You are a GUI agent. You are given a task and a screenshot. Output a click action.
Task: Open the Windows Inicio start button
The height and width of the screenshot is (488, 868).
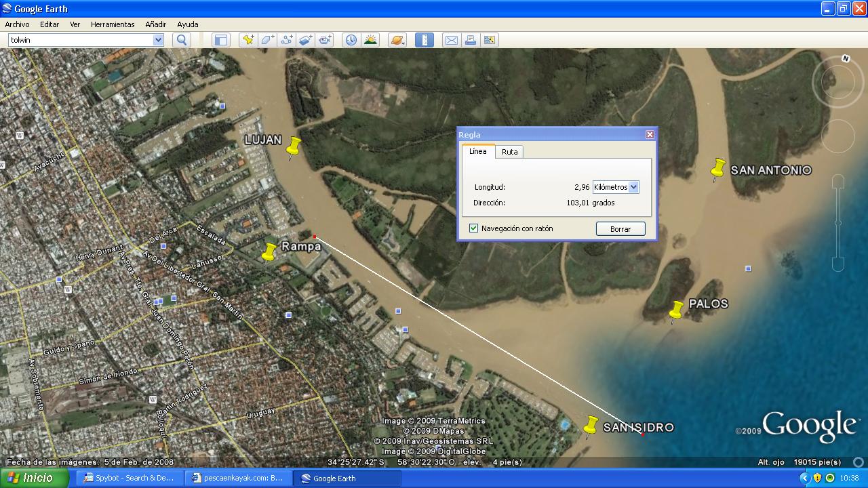(x=34, y=478)
